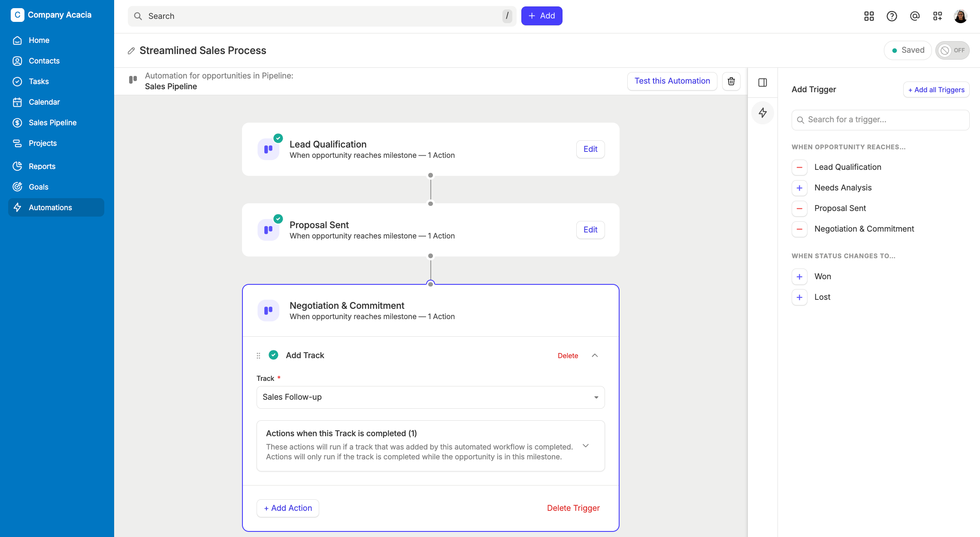The height and width of the screenshot is (537, 980).
Task: Remove Negotiation & Commitment trigger
Action: (x=799, y=229)
